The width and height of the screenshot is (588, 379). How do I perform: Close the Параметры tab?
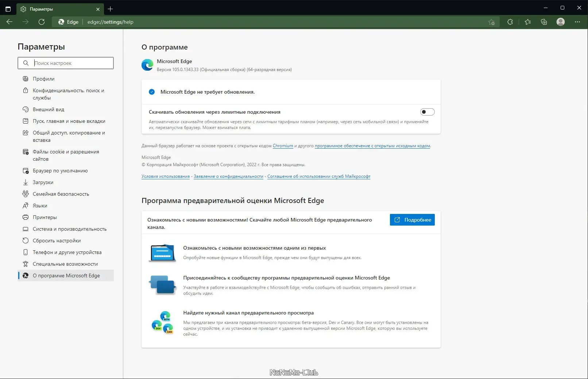(x=98, y=9)
